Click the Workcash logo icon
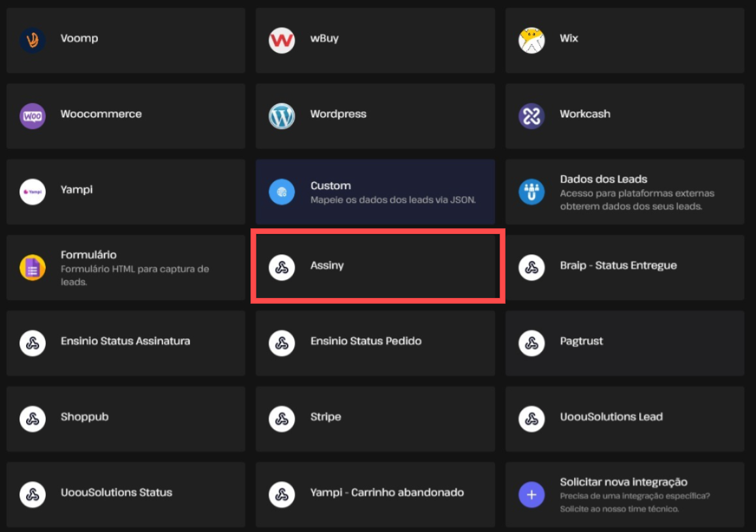The image size is (756, 532). (532, 115)
